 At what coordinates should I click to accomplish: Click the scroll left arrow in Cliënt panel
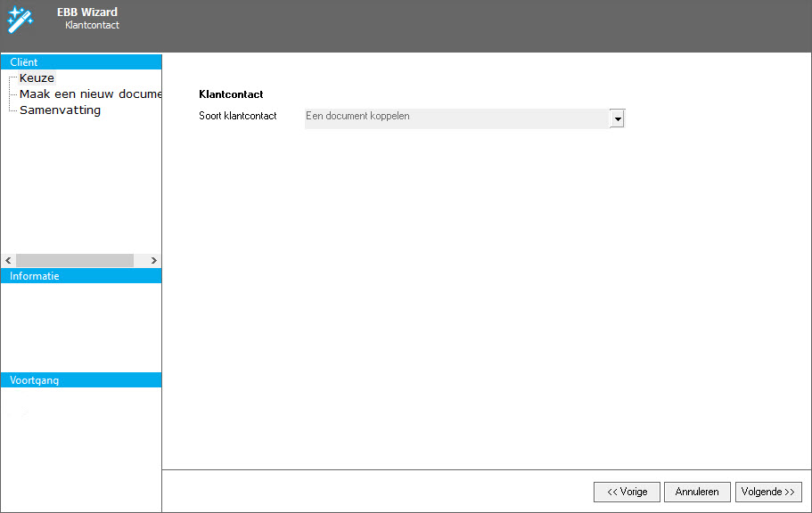pos(8,261)
